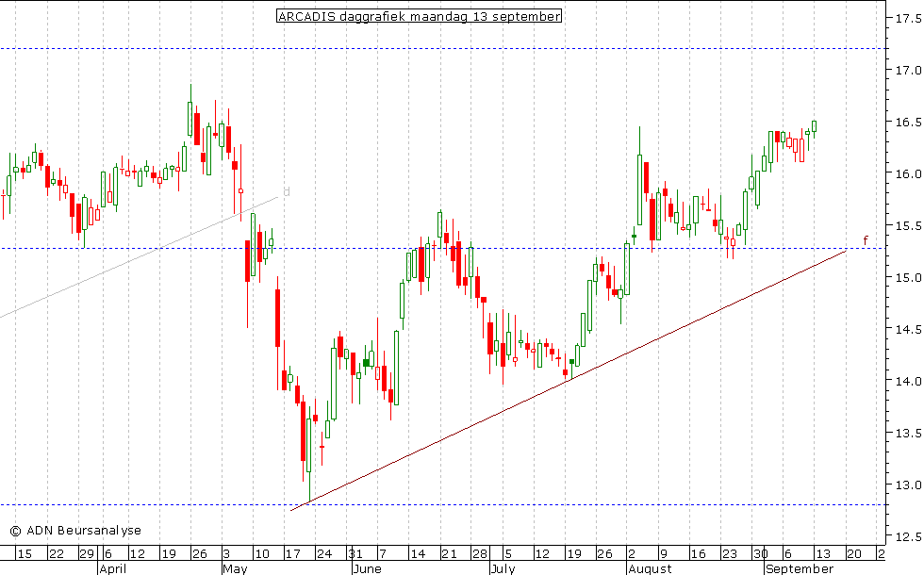Click the 23 date tick label
Screen dimensions: 924x575
pos(730,553)
